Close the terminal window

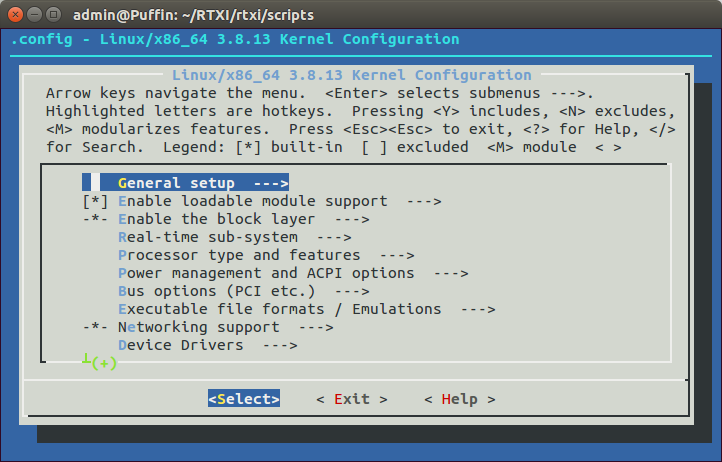pyautogui.click(x=17, y=14)
